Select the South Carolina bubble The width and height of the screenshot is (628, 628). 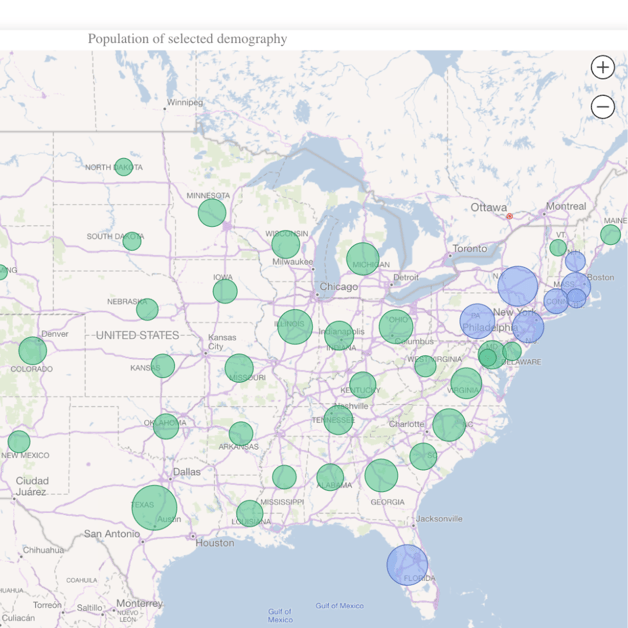coord(423,457)
